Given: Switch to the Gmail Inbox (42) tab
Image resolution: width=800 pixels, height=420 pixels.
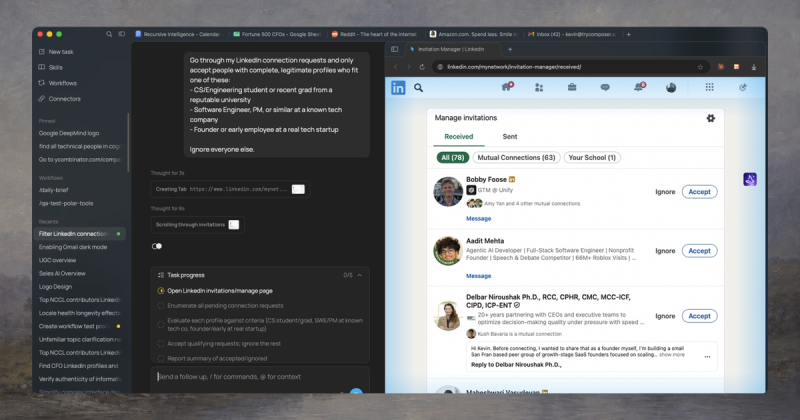Looking at the screenshot, I should point(572,34).
